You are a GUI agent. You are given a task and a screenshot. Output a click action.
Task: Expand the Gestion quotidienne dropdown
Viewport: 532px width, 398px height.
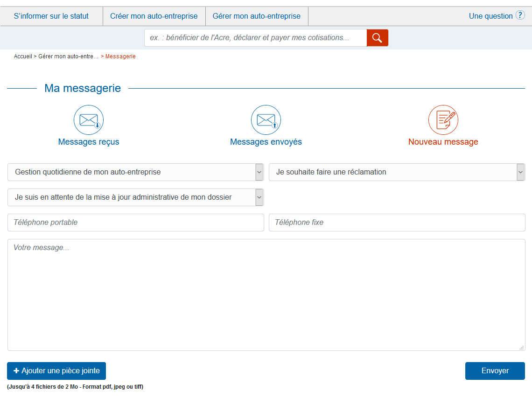pyautogui.click(x=259, y=172)
